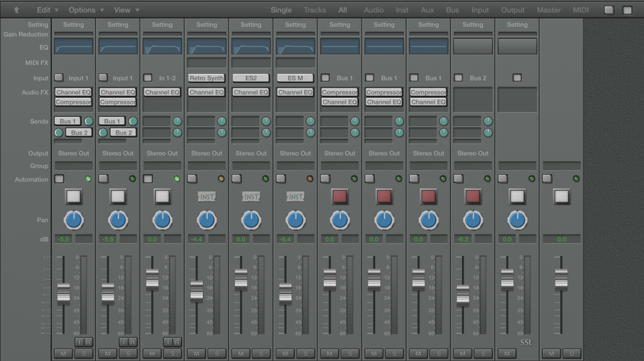
Task: Enable record on the first channel
Action: 88,342
